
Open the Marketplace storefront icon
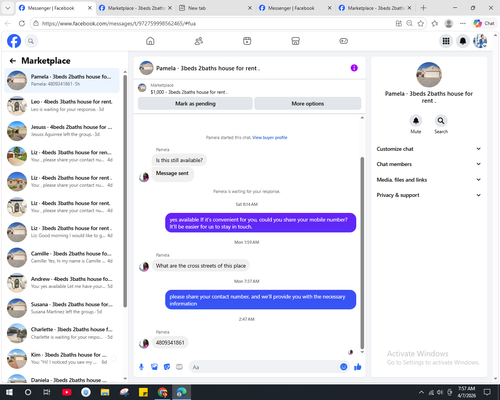coord(295,41)
